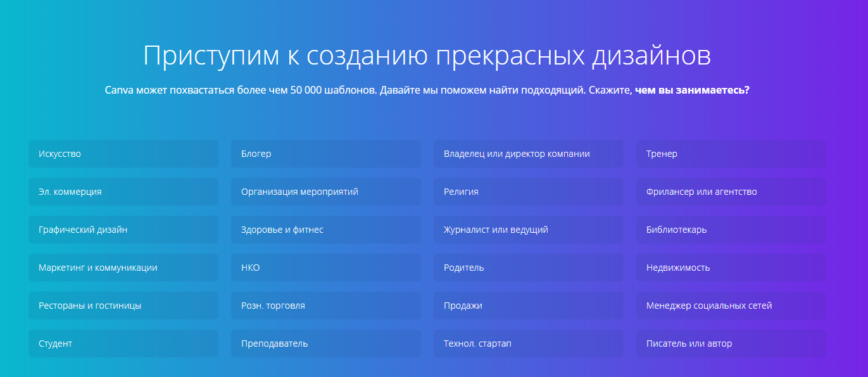Choose Журналист или ведущий

(529, 230)
